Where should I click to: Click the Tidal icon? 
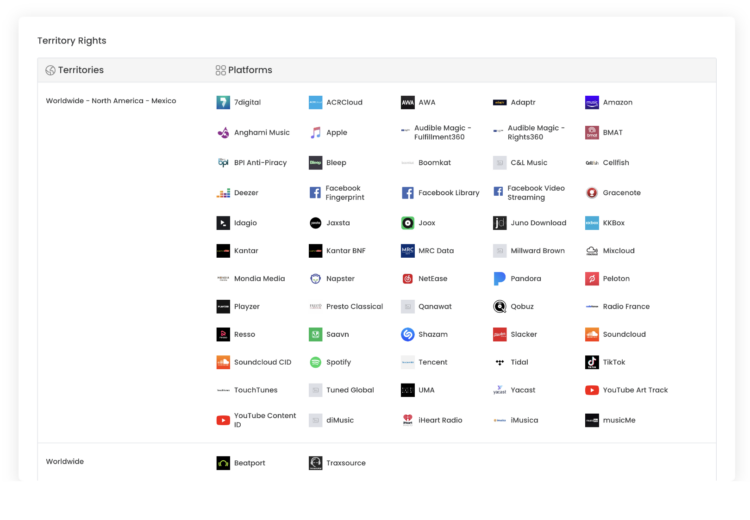pos(500,362)
